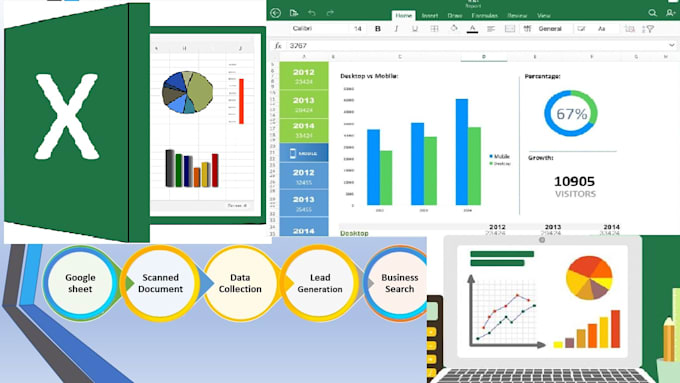Open the General number format dropdown

pyautogui.click(x=550, y=29)
